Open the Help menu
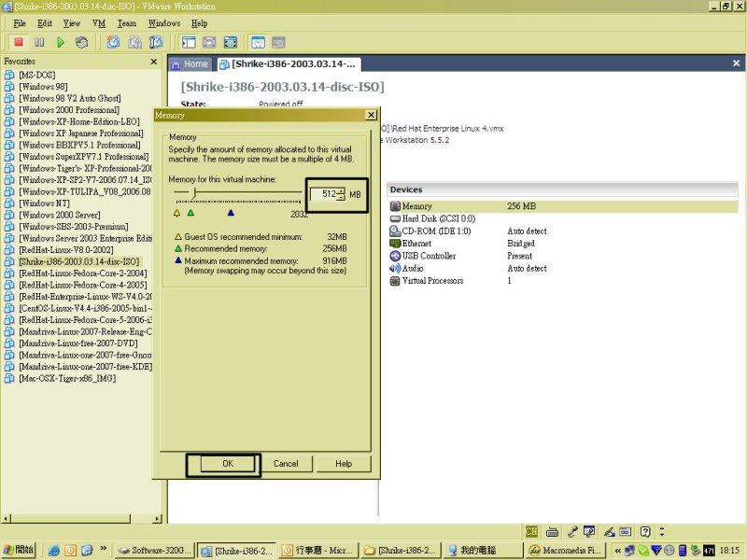Screen dimensions: 747x560 [x=200, y=22]
